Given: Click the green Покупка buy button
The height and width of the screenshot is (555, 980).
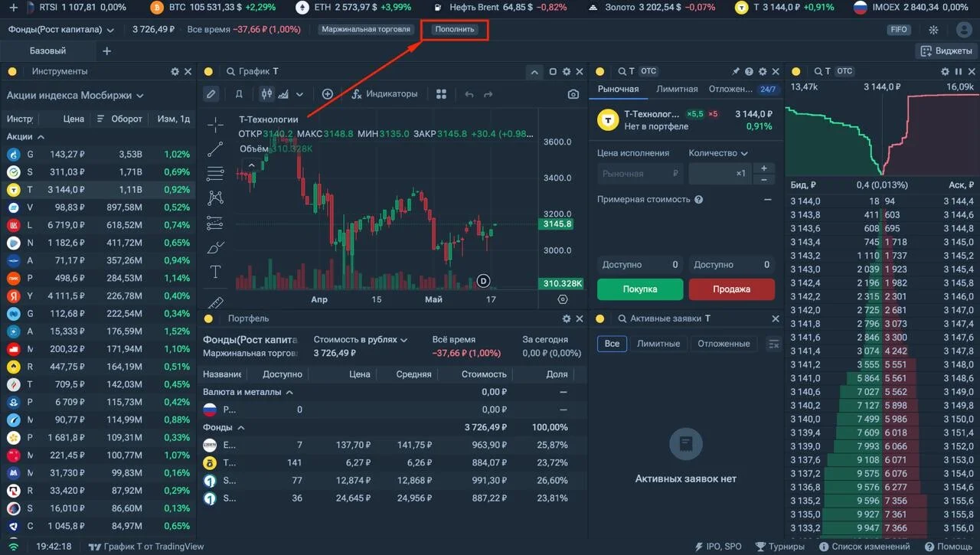Looking at the screenshot, I should (x=640, y=289).
